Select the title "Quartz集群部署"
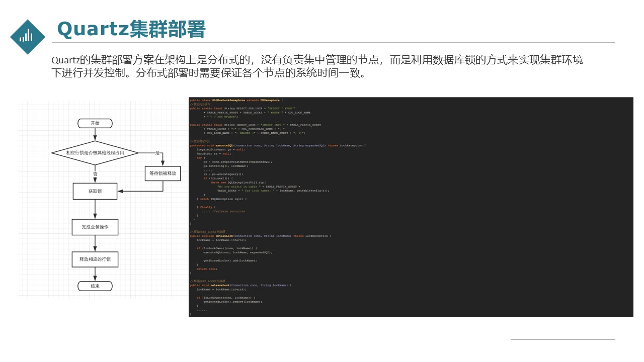 pos(132,29)
